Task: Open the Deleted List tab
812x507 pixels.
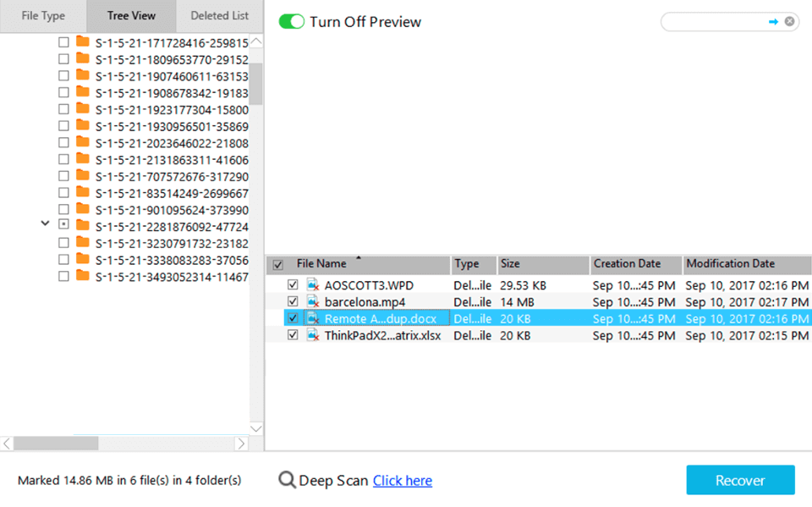Action: click(x=218, y=15)
